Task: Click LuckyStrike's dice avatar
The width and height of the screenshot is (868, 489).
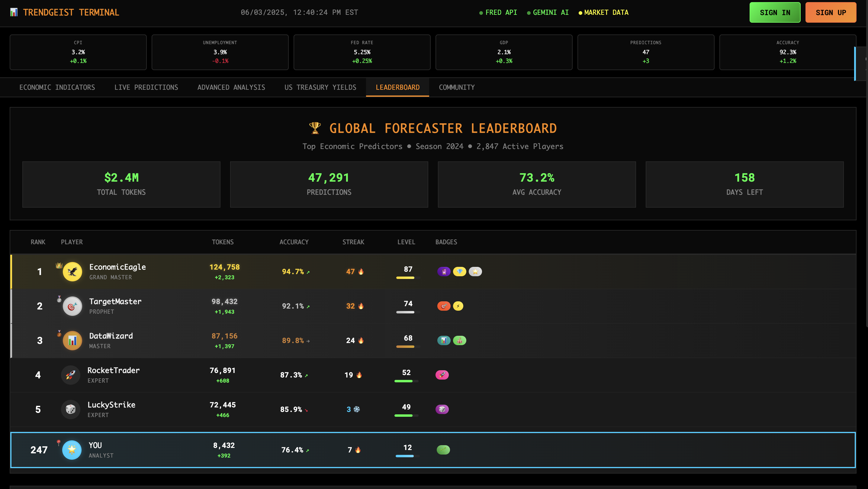Action: point(70,409)
